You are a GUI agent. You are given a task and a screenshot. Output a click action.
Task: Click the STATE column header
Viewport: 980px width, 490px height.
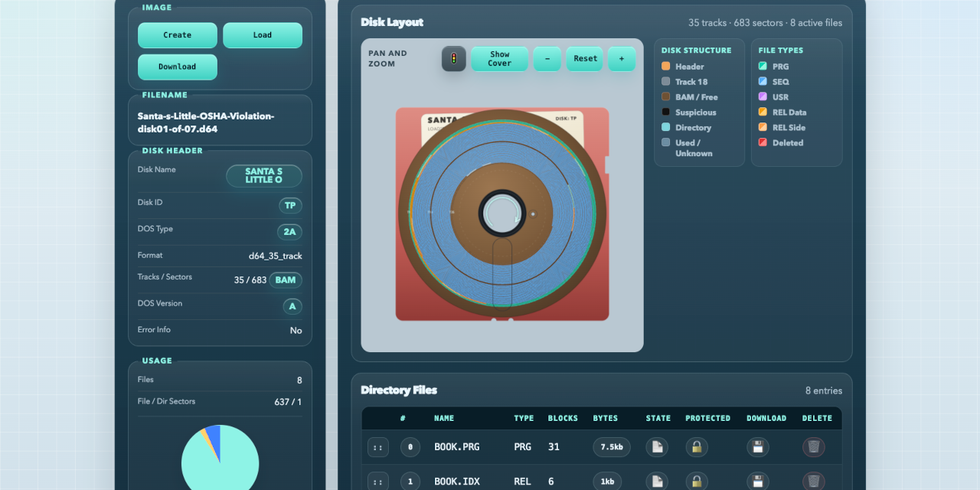pos(658,419)
